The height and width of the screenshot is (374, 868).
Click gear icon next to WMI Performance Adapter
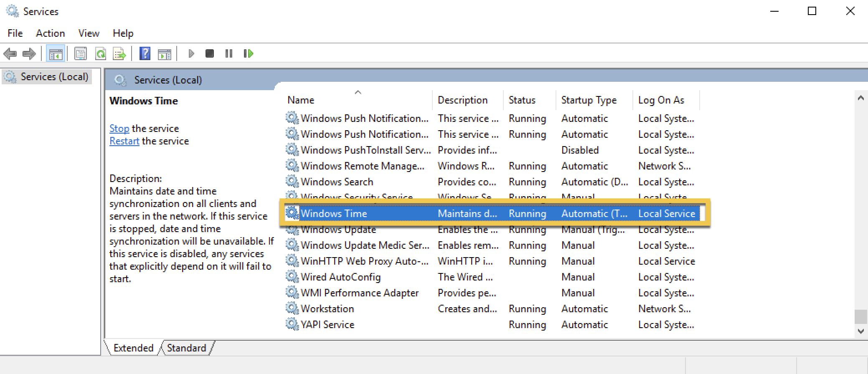292,293
